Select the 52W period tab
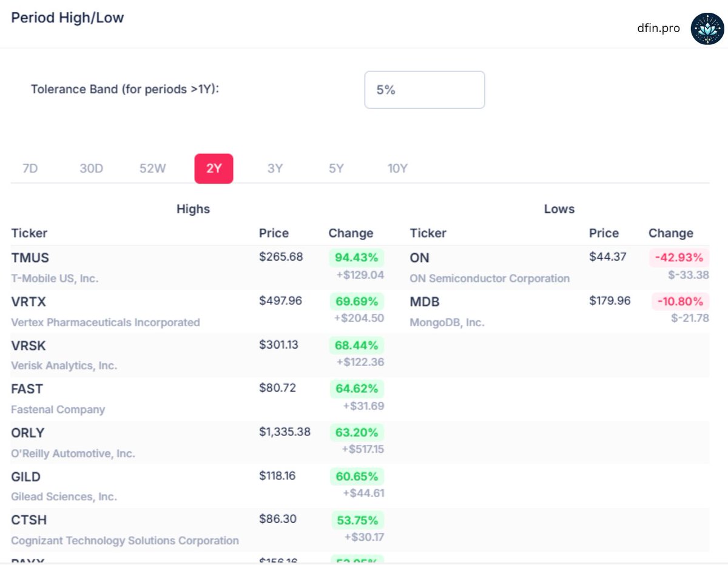The image size is (728, 565). pyautogui.click(x=151, y=169)
